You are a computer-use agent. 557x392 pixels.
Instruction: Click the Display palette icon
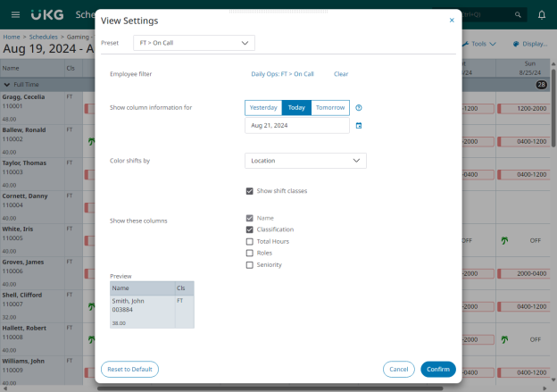click(x=516, y=44)
